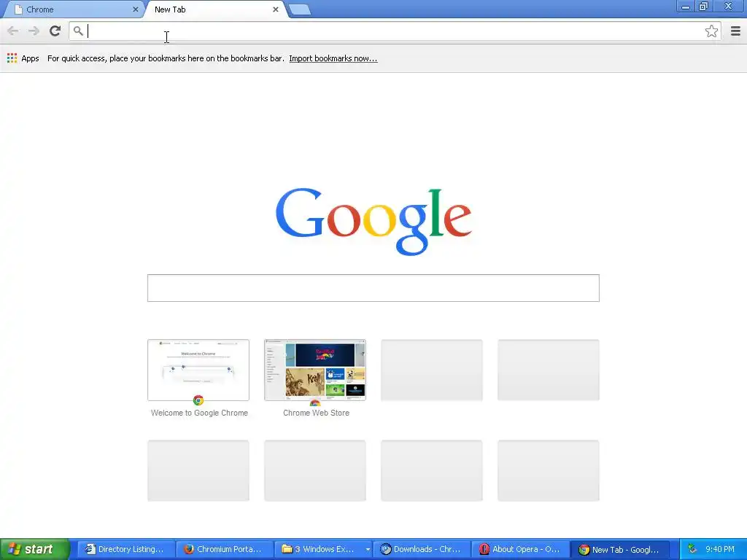Close the Chrome tab
747x560 pixels.
135,9
